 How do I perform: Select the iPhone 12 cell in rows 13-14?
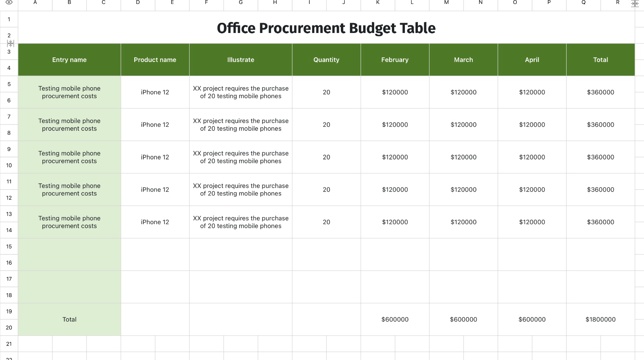(x=155, y=222)
